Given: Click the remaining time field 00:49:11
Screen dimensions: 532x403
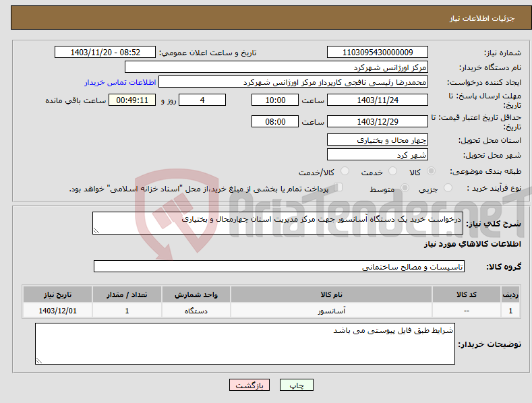Looking at the screenshot, I should 132,100.
